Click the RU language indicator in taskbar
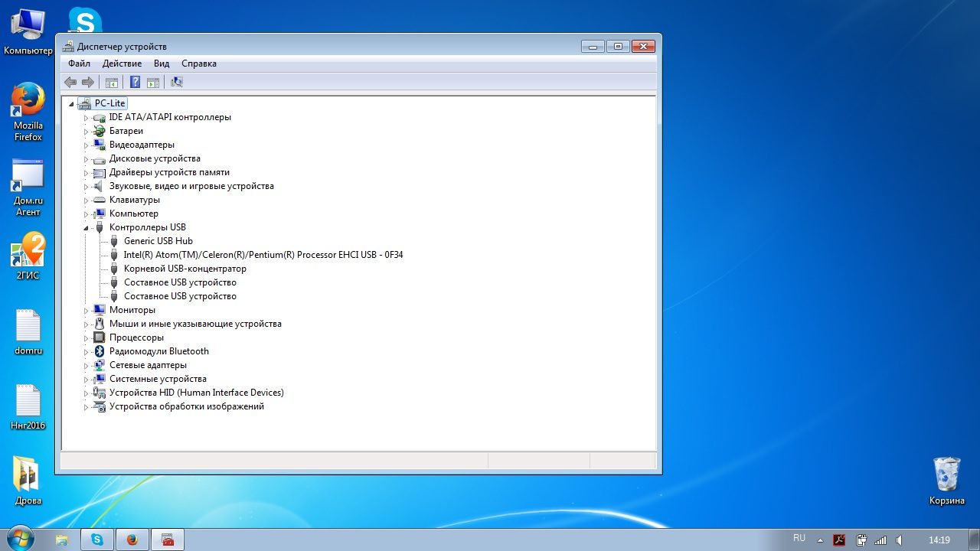The width and height of the screenshot is (980, 551). pyautogui.click(x=799, y=539)
